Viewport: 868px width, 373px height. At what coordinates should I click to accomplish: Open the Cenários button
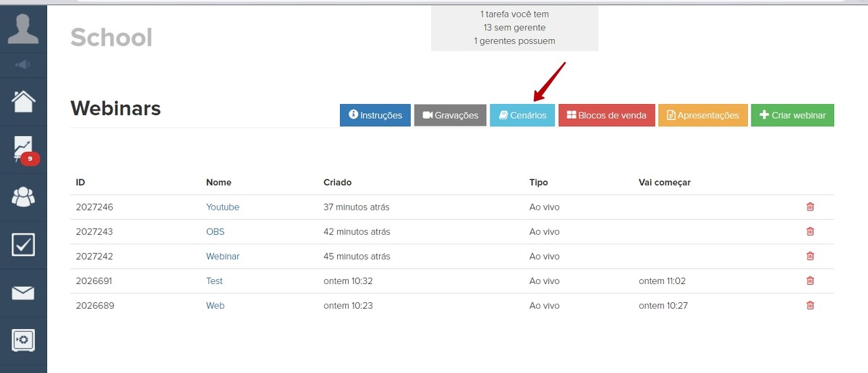click(x=522, y=115)
